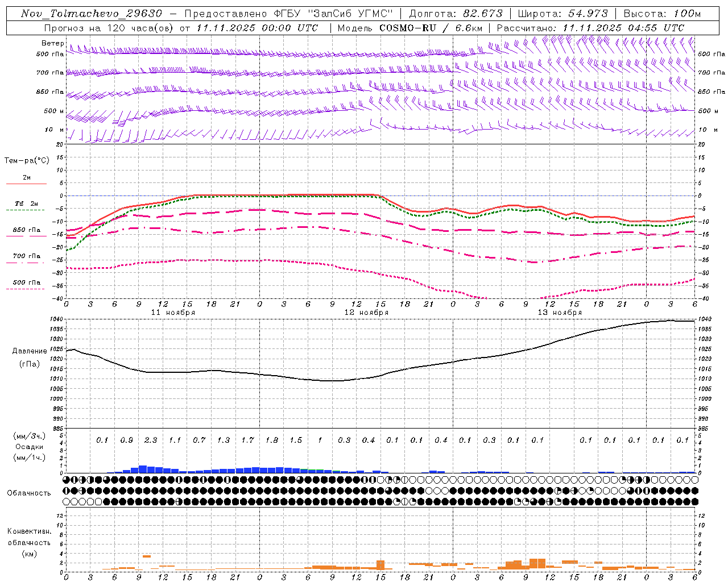Select the computed timestamp 11.11.2025 04:55 UTC
The width and height of the screenshot is (728, 582).
pyautogui.click(x=623, y=28)
